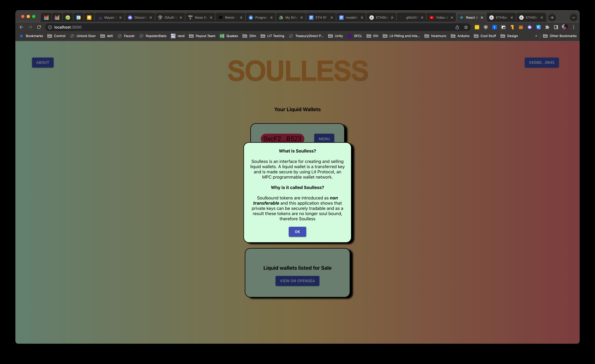Open the LIT Testing bookmarks folder
Viewport: 595px width, 364px height.
click(x=272, y=36)
